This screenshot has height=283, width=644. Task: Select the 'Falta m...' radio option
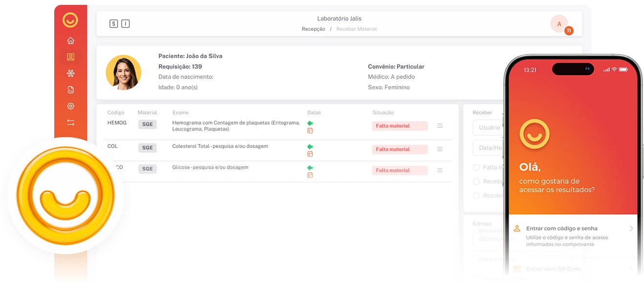click(x=476, y=167)
